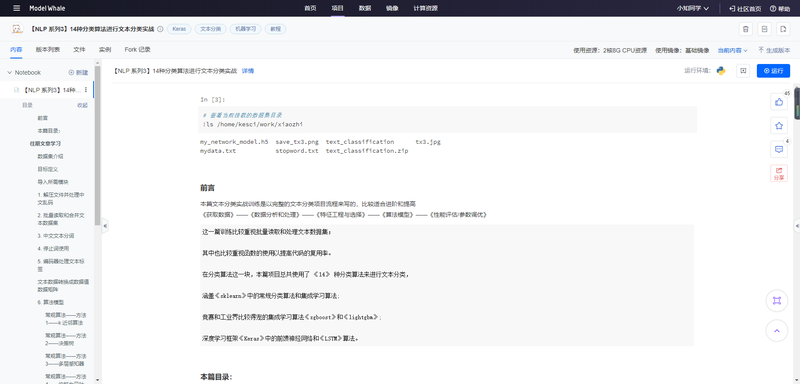The width and height of the screenshot is (800, 384).
Task: Open the 镜像 top nav item
Action: (x=392, y=8)
